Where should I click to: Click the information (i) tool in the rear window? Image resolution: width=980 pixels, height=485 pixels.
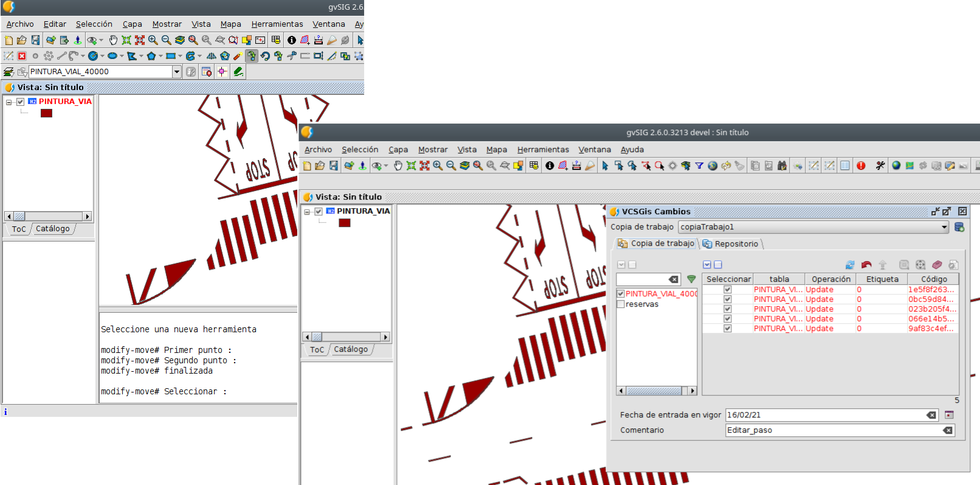[x=292, y=40]
